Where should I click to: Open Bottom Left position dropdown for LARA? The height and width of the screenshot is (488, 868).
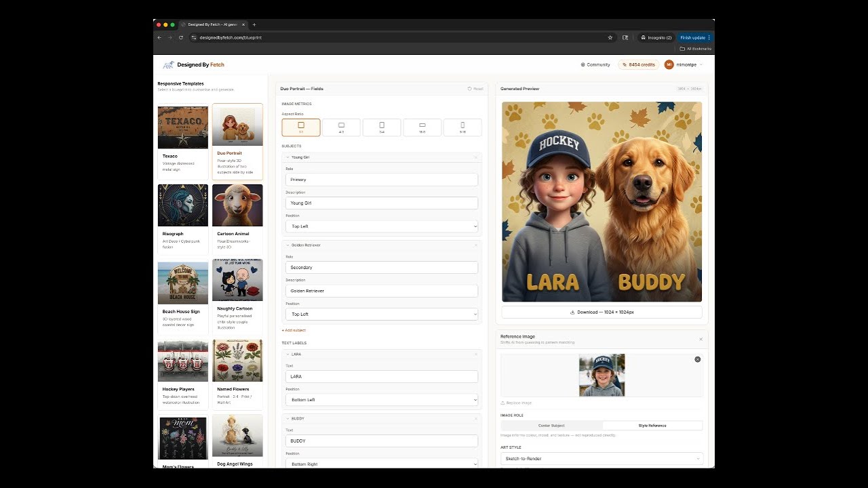(x=382, y=400)
